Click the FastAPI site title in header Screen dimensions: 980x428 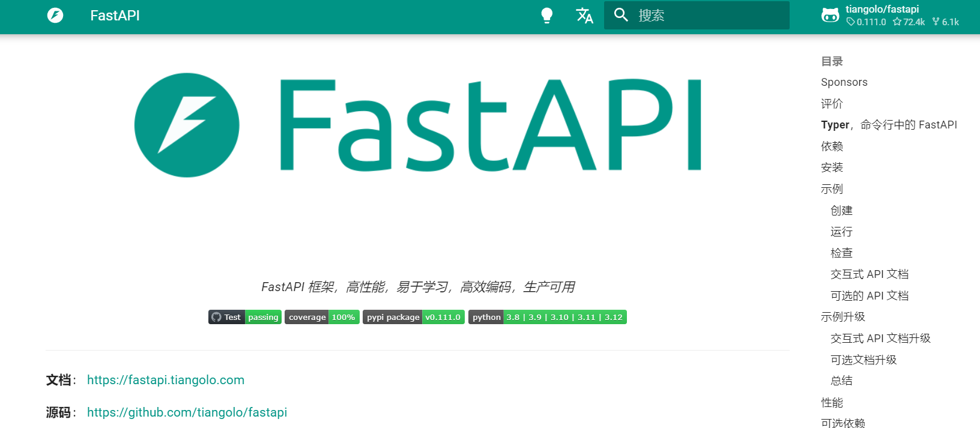pos(115,16)
